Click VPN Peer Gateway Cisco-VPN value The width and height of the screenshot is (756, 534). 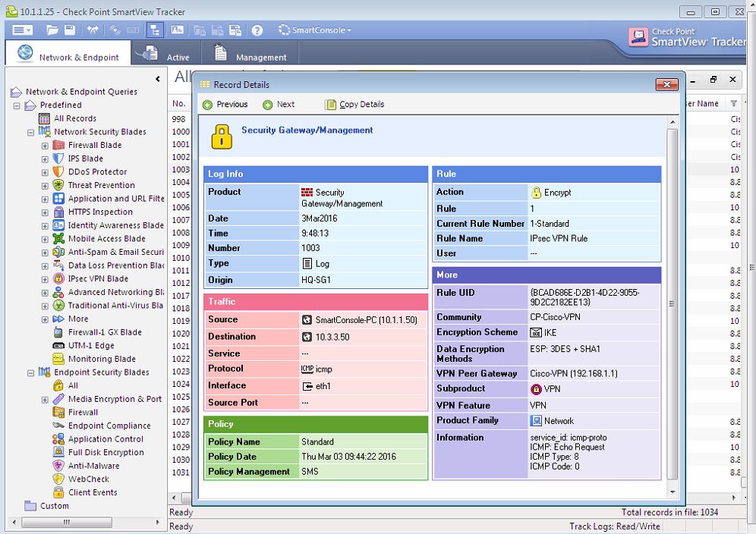pyautogui.click(x=574, y=373)
